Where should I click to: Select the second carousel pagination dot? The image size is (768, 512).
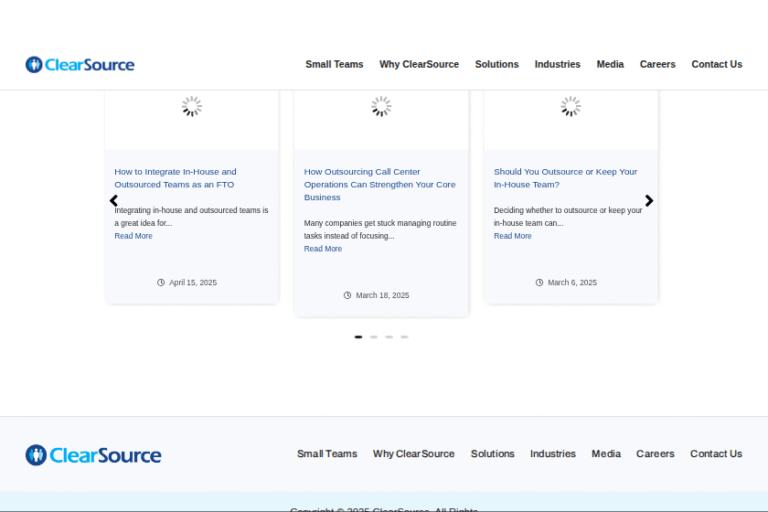[x=374, y=337]
